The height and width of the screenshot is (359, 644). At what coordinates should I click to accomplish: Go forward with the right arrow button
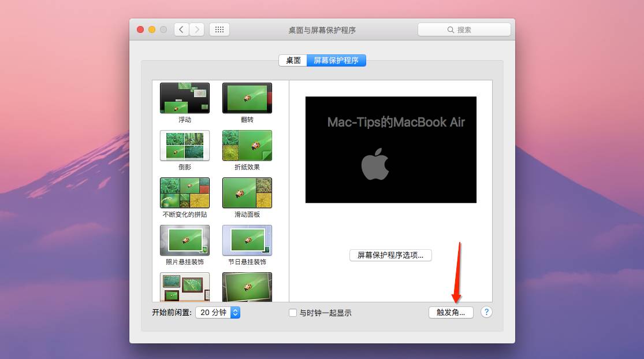[197, 29]
